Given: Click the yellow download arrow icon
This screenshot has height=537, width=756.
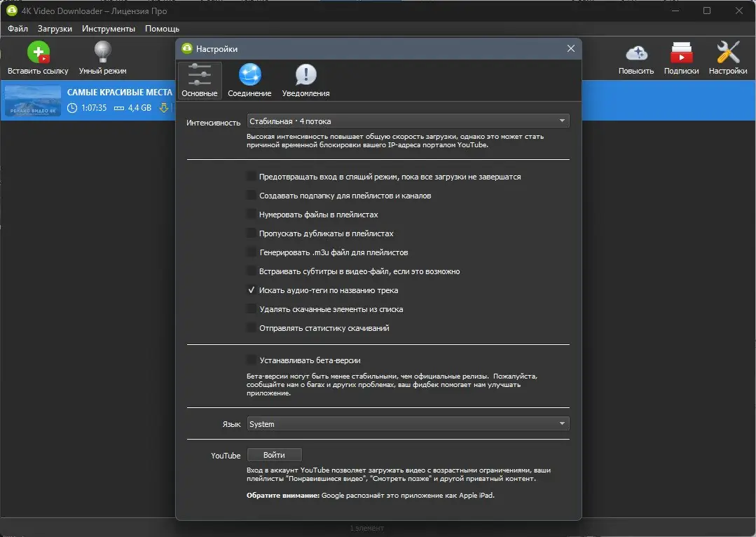Looking at the screenshot, I should 164,107.
